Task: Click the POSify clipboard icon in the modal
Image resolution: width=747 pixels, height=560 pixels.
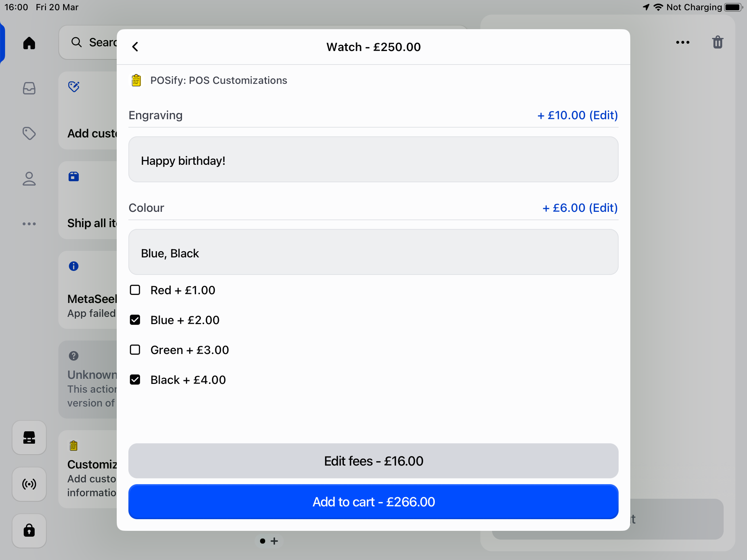Action: pyautogui.click(x=136, y=80)
